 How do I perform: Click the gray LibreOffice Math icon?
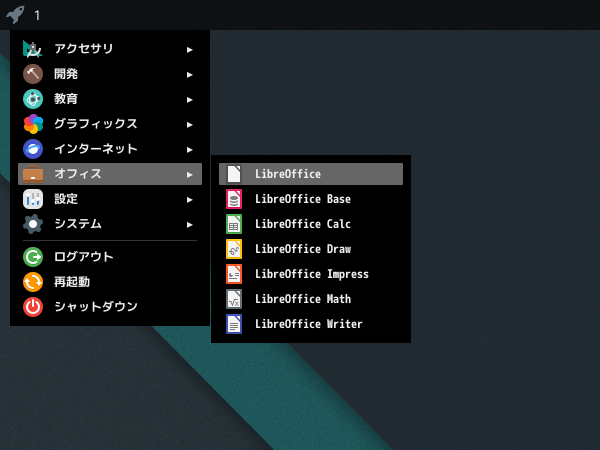tap(234, 299)
